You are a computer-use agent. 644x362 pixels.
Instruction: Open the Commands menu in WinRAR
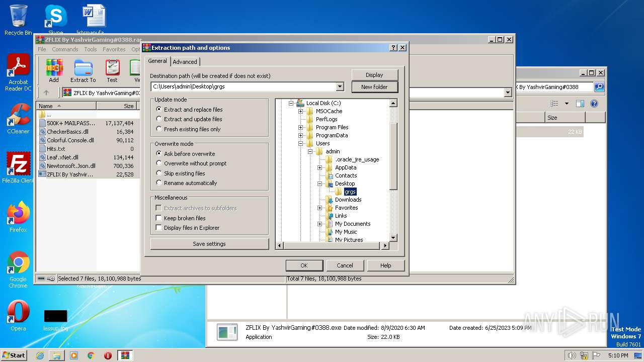click(x=65, y=49)
